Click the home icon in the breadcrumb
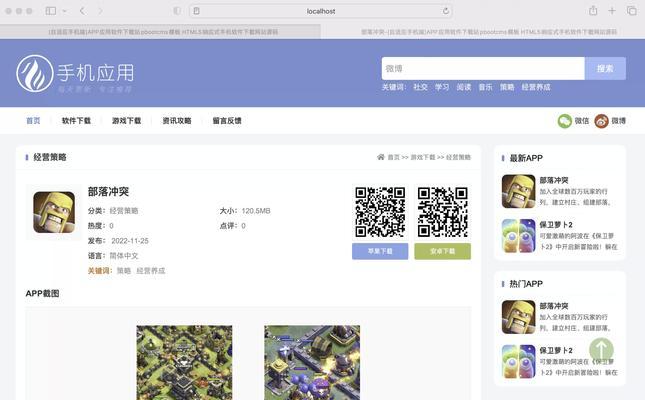 [381, 157]
